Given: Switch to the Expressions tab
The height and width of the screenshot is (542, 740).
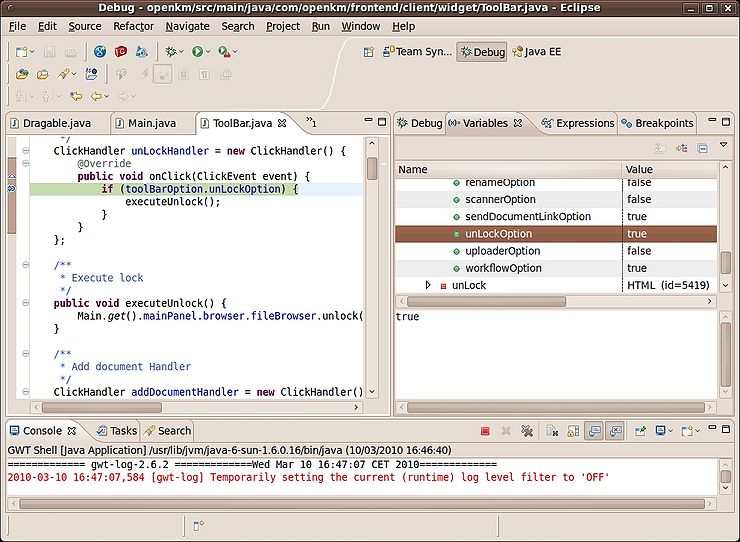Looking at the screenshot, I should [578, 123].
